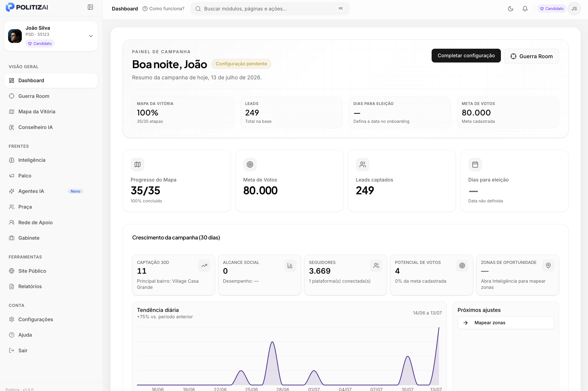Screen dimensions: 588x391
Task: Click map icon on Progresso do Mapa card
Action: 137,165
